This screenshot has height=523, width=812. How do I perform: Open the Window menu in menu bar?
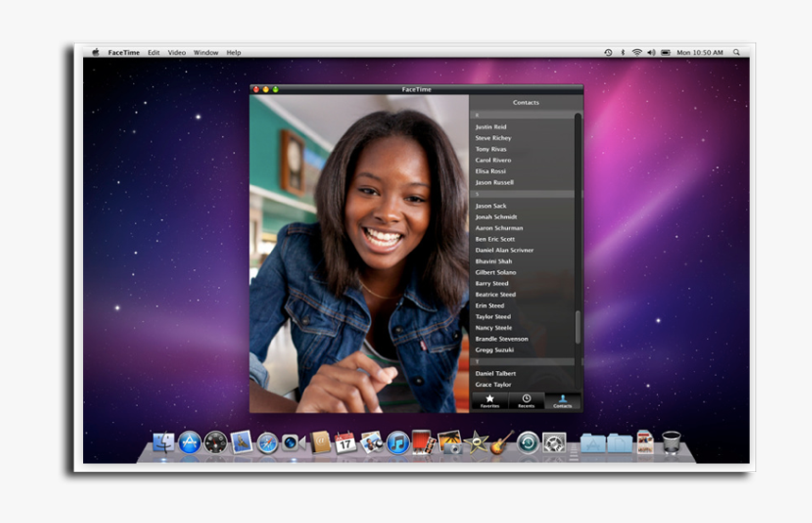click(206, 53)
